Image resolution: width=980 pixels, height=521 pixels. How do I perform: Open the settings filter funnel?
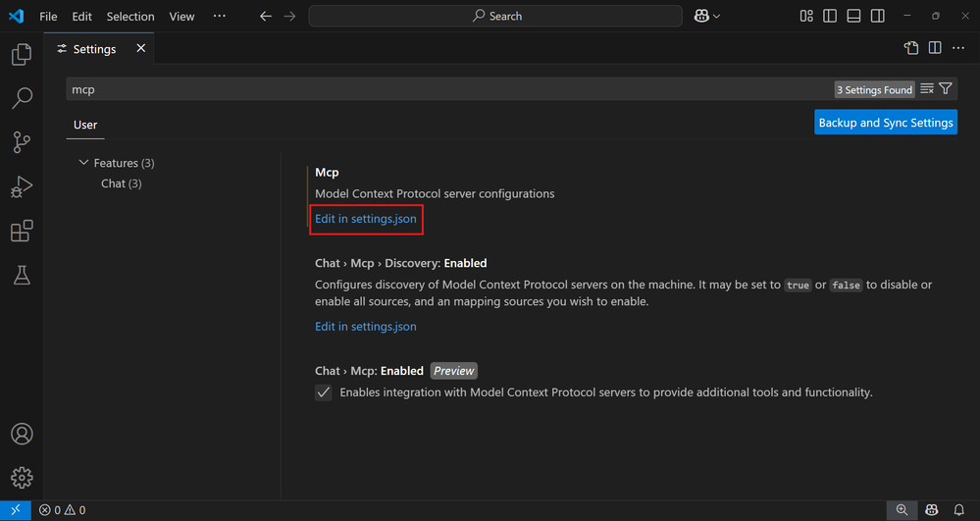click(x=946, y=89)
